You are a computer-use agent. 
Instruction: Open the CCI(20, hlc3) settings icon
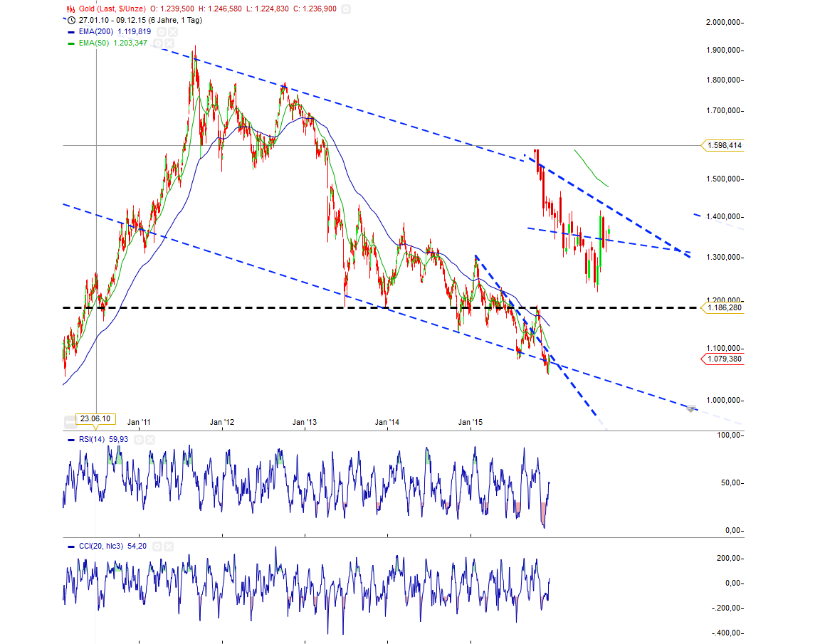157,547
